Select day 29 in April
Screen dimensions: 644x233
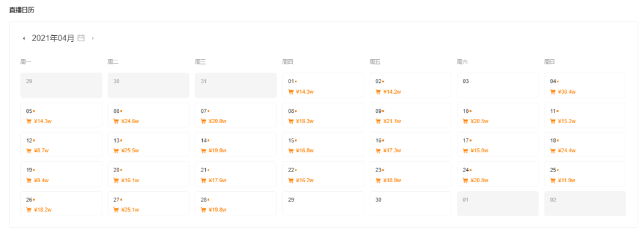coord(323,203)
